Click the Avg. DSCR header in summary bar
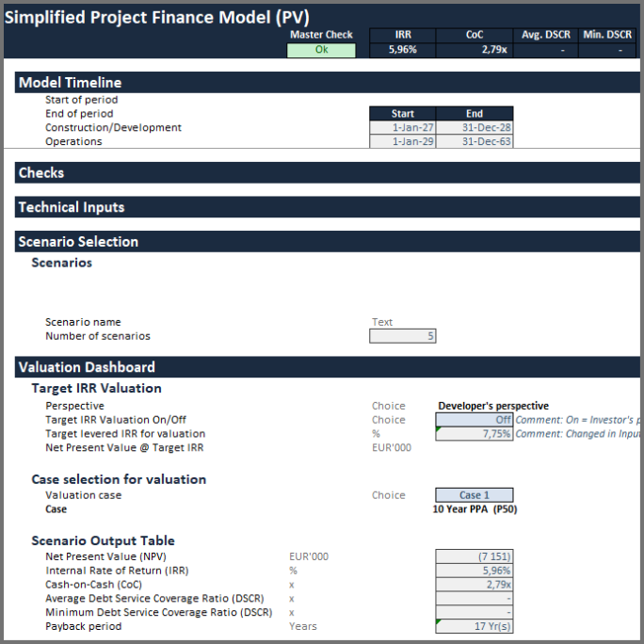The image size is (644, 644). (x=546, y=35)
